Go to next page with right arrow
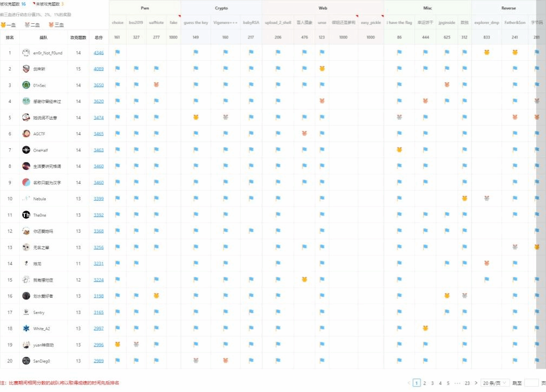This screenshot has width=546, height=392. [476, 383]
